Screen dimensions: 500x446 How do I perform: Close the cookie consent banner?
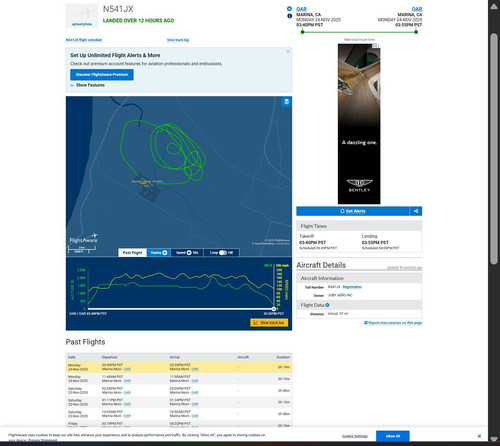[x=479, y=436]
